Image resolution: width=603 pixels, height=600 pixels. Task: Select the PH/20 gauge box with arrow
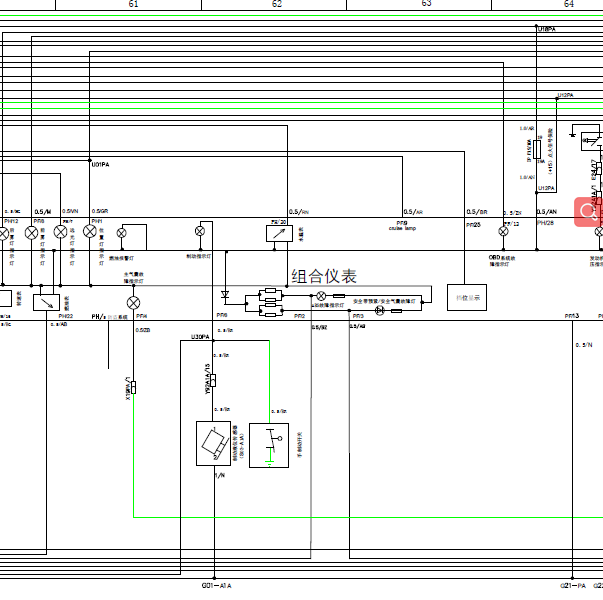coord(279,233)
